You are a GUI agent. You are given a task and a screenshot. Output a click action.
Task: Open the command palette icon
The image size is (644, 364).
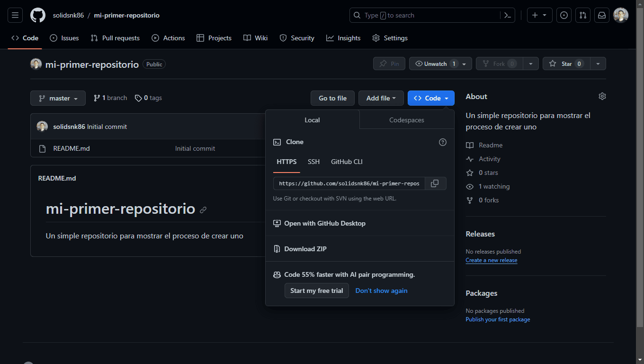pyautogui.click(x=507, y=15)
